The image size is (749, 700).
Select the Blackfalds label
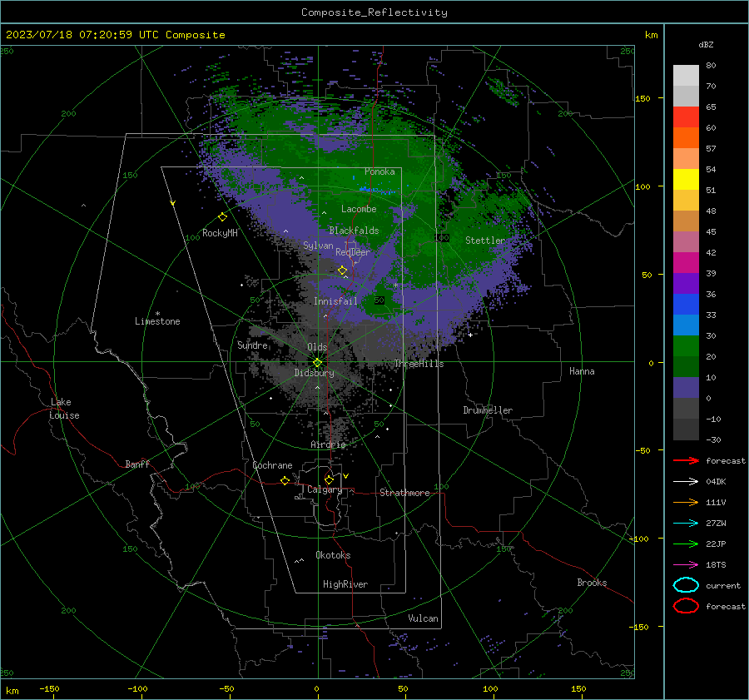(x=354, y=231)
